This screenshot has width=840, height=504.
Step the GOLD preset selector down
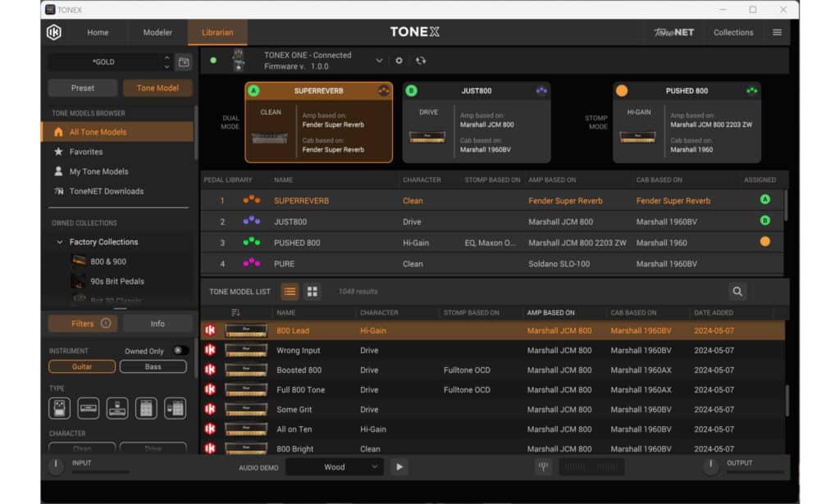(167, 67)
